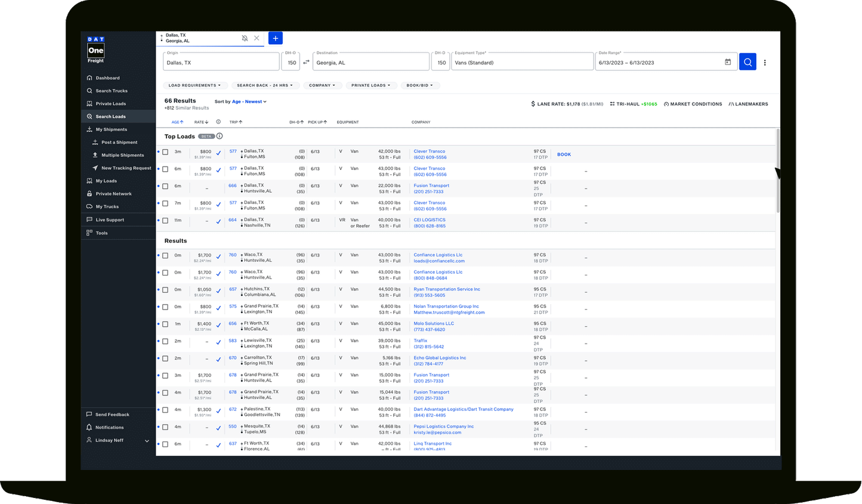Swap origin and destination with the arrows icon
862x504 pixels.
pos(306,61)
